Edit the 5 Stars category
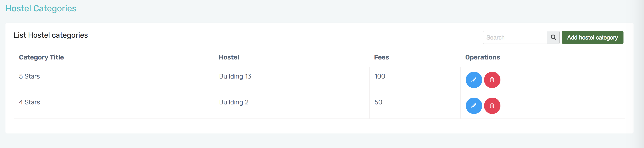 click(474, 80)
